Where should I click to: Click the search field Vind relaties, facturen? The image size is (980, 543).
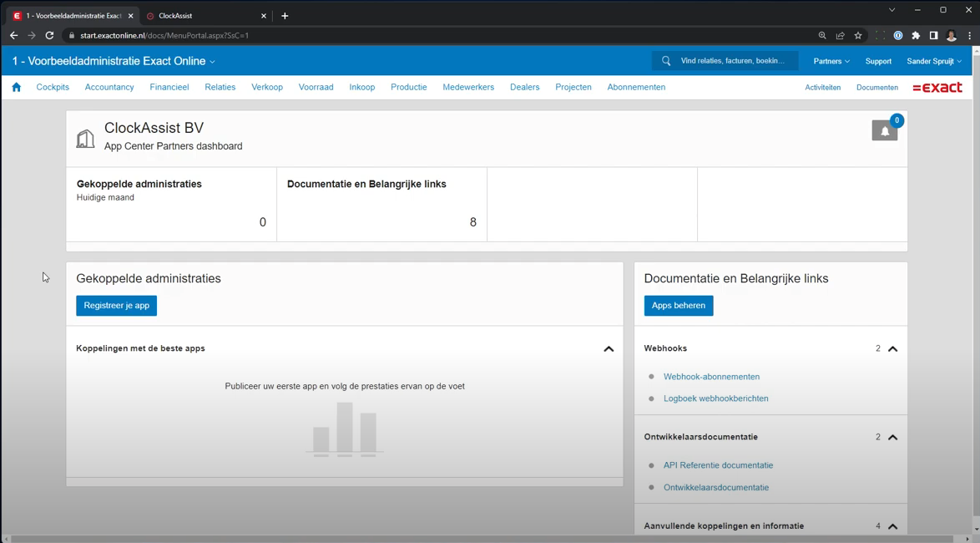732,61
